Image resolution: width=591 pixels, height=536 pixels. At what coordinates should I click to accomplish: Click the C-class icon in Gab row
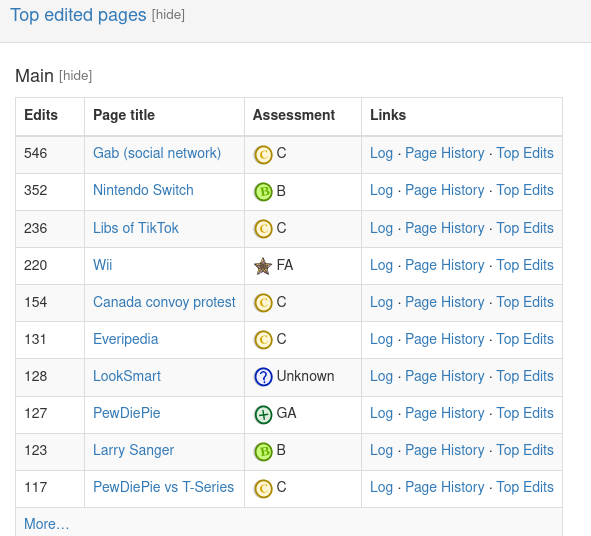coord(263,155)
